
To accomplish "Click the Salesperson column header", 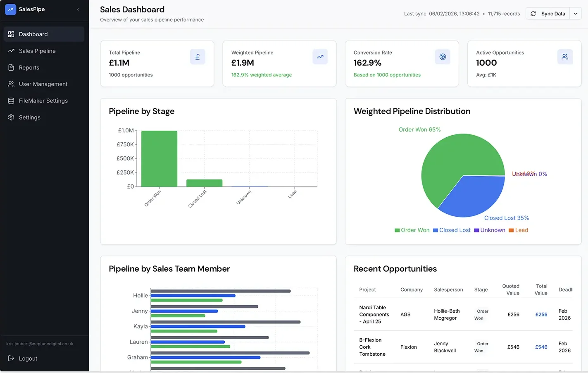I will coord(448,290).
